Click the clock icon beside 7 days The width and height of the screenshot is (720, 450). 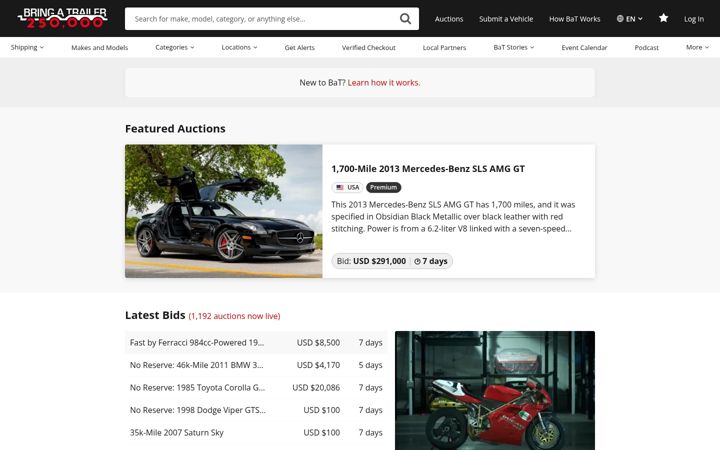point(417,261)
